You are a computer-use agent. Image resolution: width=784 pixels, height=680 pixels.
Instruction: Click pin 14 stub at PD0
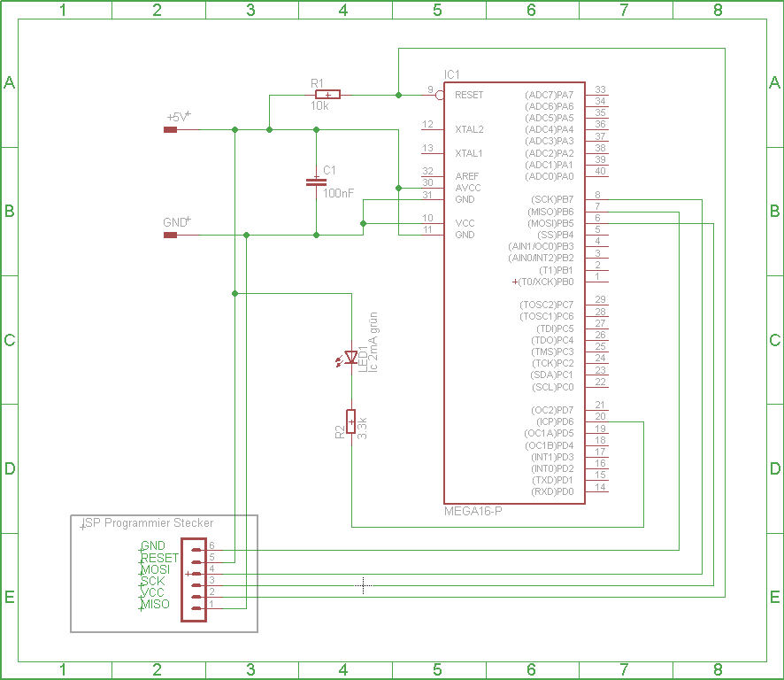[x=597, y=492]
